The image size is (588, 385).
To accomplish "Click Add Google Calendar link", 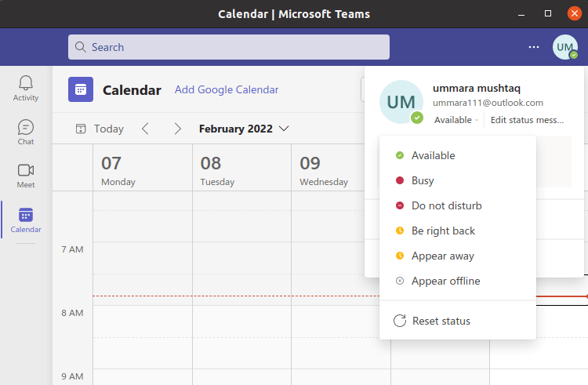I will (x=227, y=89).
